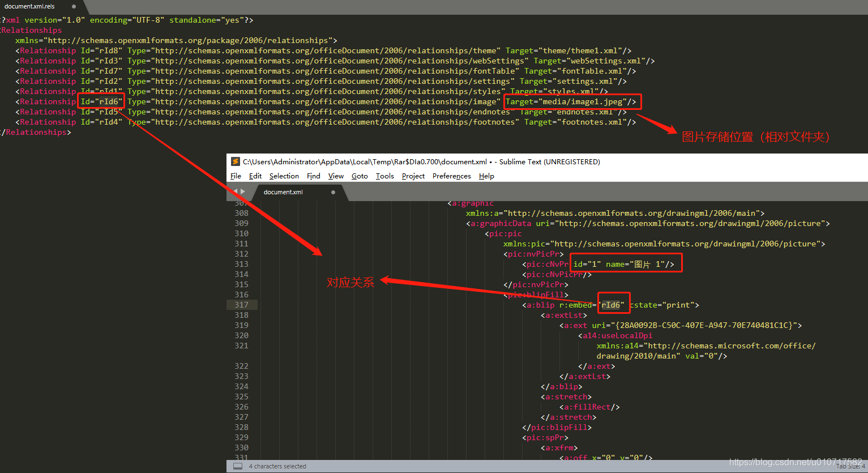Click the <pic:pic> opening tag
The image size is (868, 473).
(x=503, y=233)
